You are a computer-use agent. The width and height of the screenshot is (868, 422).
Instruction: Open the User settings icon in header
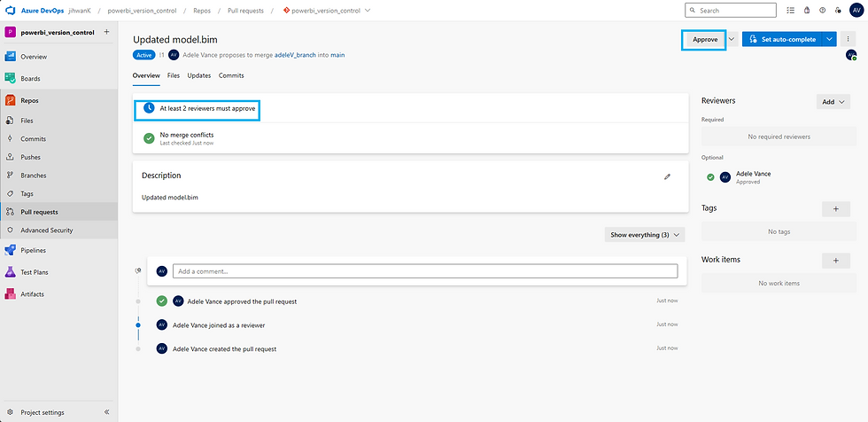click(838, 11)
